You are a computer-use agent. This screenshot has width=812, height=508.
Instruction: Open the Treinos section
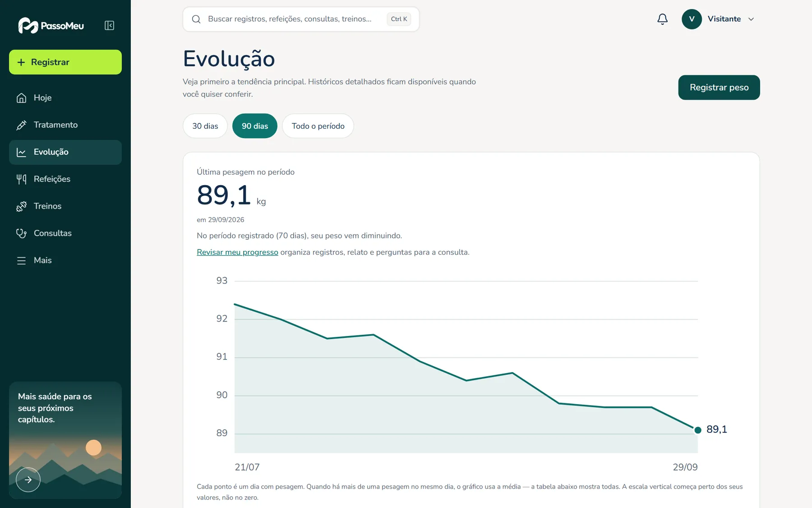(65, 206)
